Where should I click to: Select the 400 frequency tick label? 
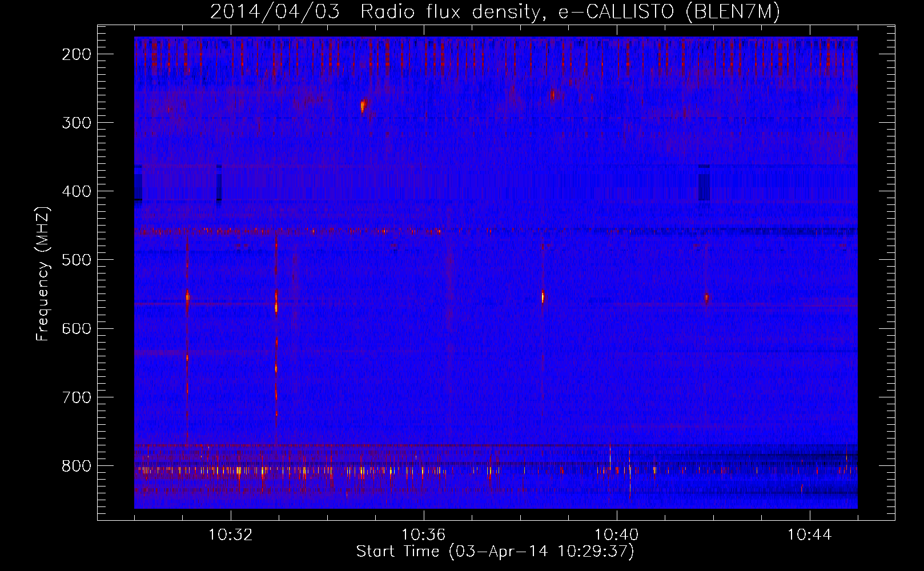pos(76,191)
